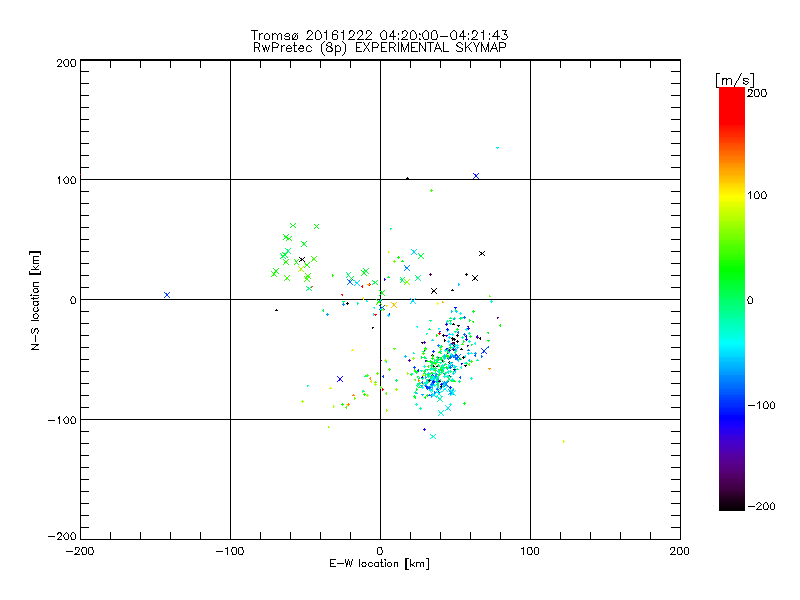This screenshot has height=600, width=800.
Task: Select the lone yellow dot in the southeast quadrant
Action: [564, 441]
